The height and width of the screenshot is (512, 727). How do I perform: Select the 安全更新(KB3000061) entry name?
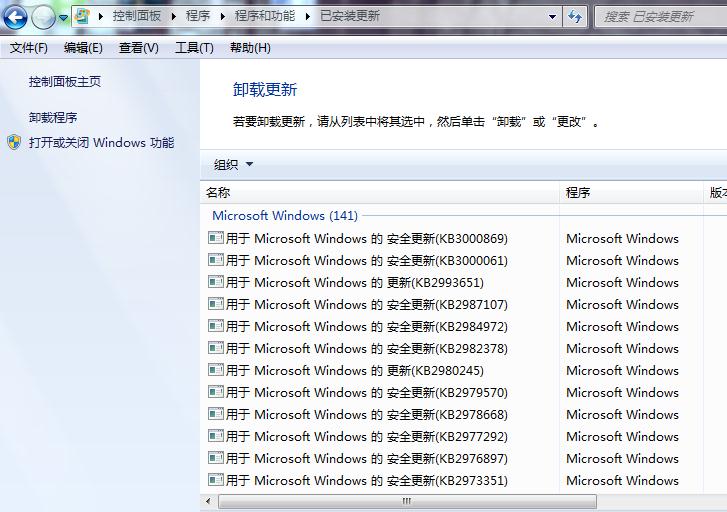367,260
